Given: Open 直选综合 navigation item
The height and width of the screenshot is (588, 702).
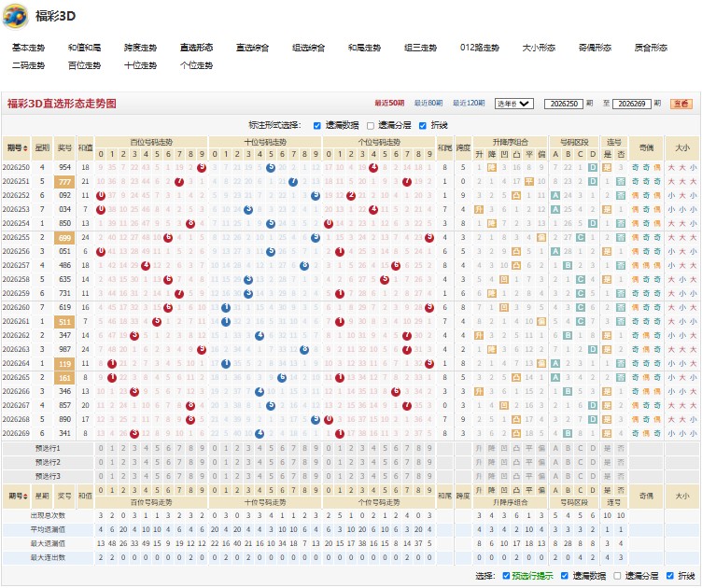Looking at the screenshot, I should [252, 48].
